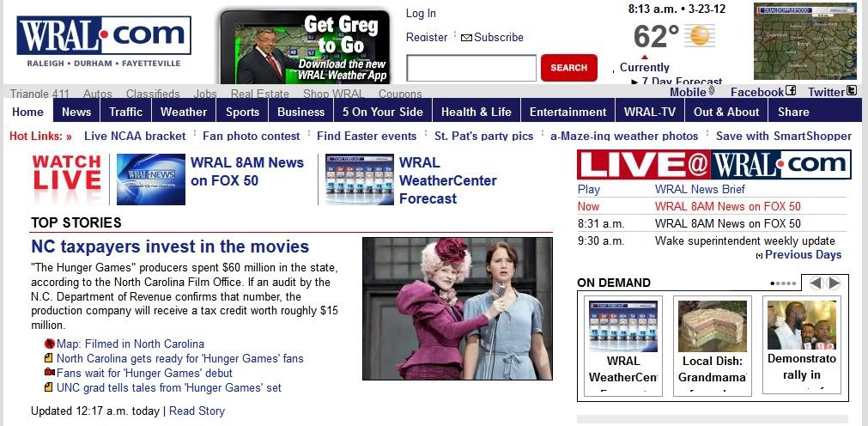Image resolution: width=868 pixels, height=426 pixels.
Task: Click the Subscribe envelope icon
Action: [467, 38]
